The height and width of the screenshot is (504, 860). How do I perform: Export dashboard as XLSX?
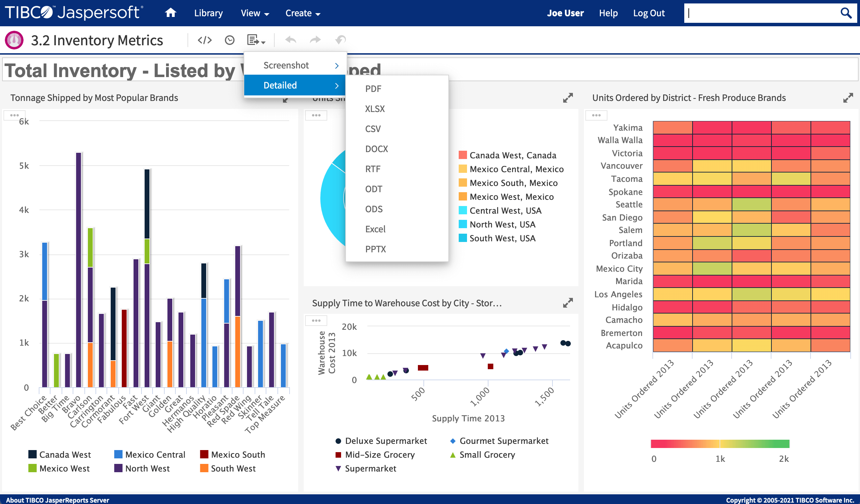pos(397,109)
